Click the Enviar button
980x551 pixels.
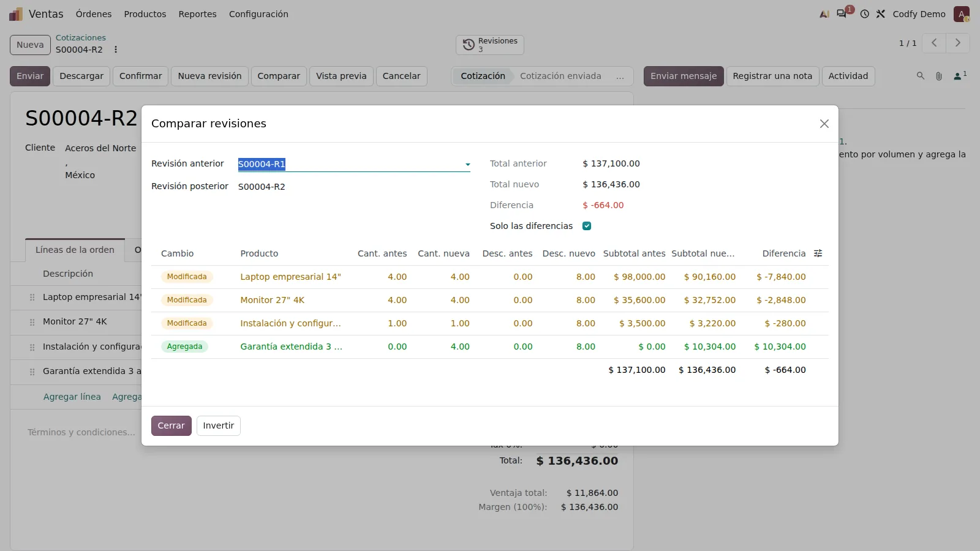(30, 76)
